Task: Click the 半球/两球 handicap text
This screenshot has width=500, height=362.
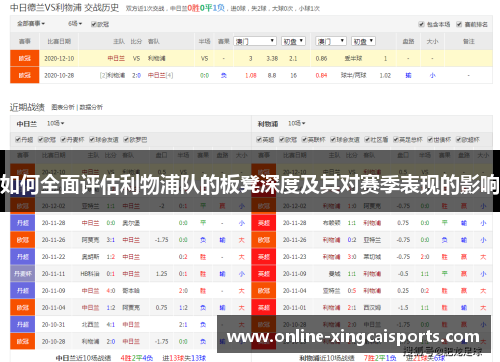Action: pyautogui.click(x=353, y=75)
